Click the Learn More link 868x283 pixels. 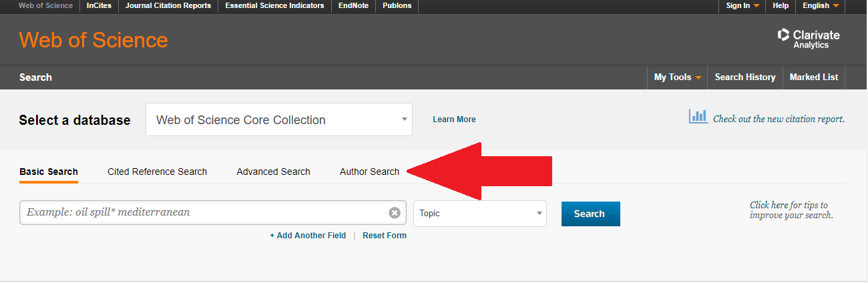tap(454, 119)
